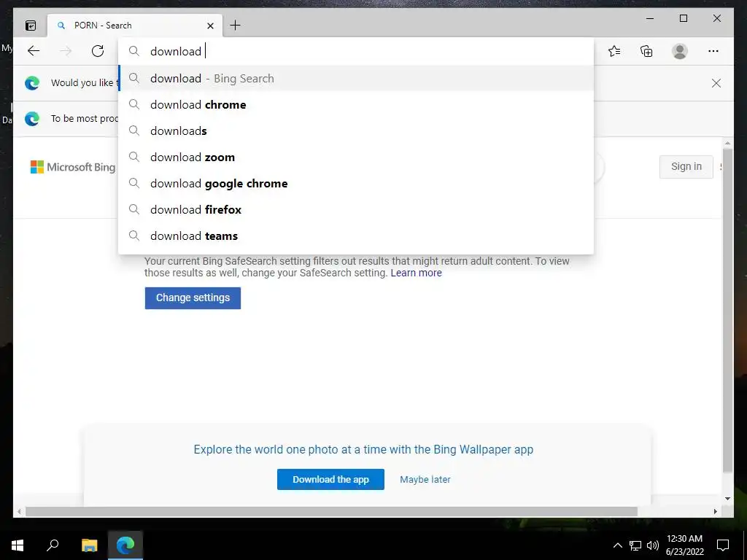Go back to previous page
The height and width of the screenshot is (560, 747).
pos(34,51)
